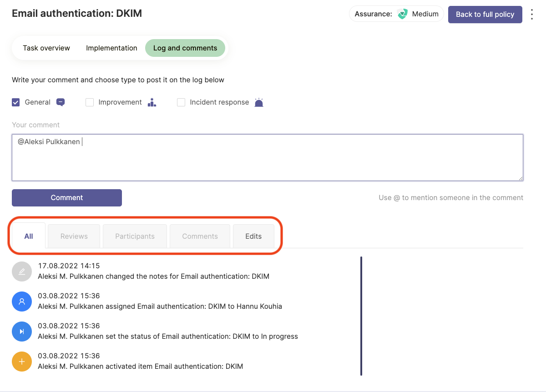Click the 'changed the notes for Email authentication' entry
The height and width of the screenshot is (392, 546).
point(154,276)
